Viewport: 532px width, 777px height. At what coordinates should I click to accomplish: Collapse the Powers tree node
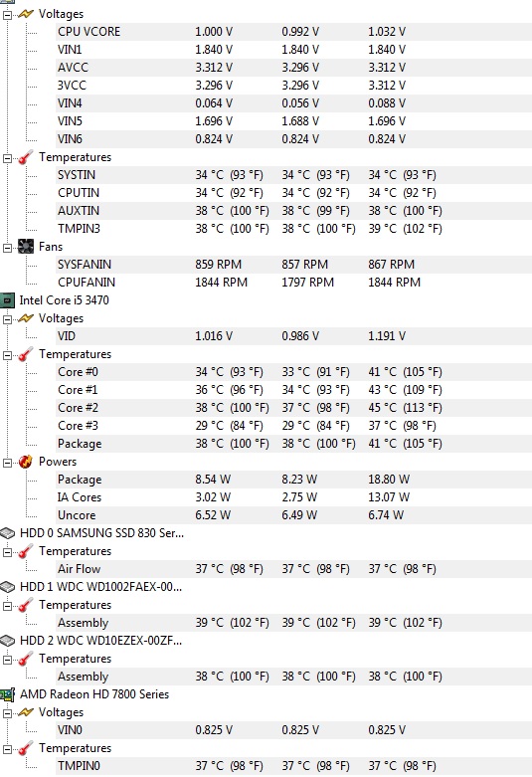point(7,463)
